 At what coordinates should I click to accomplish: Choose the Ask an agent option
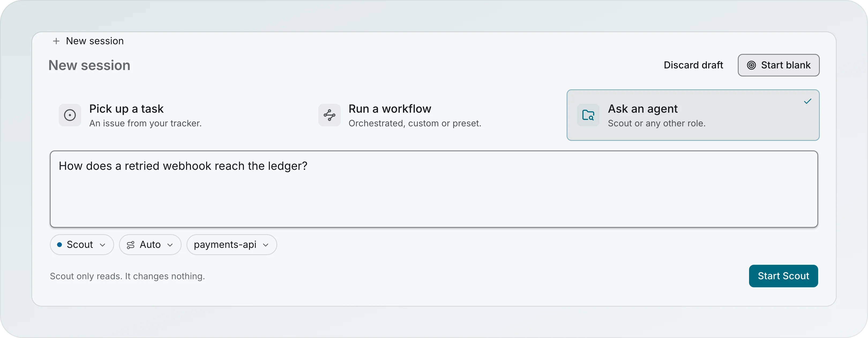(693, 115)
